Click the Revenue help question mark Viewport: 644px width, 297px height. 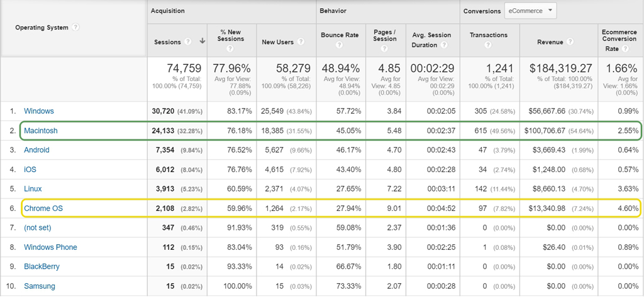click(570, 42)
